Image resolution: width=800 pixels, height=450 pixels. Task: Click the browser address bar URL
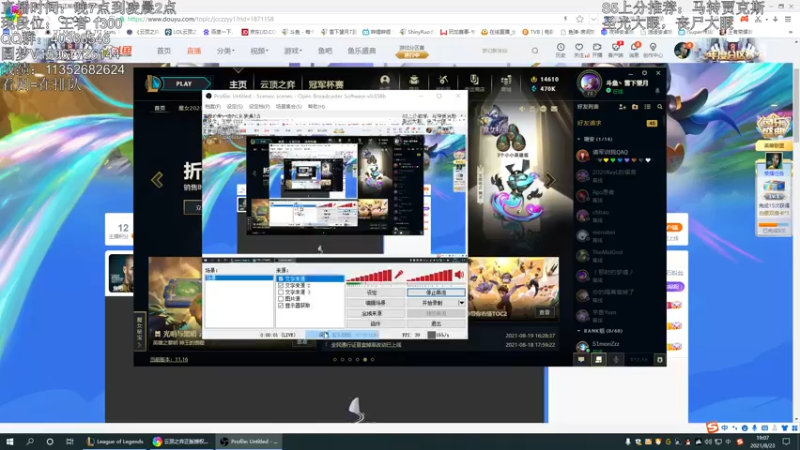click(x=201, y=19)
